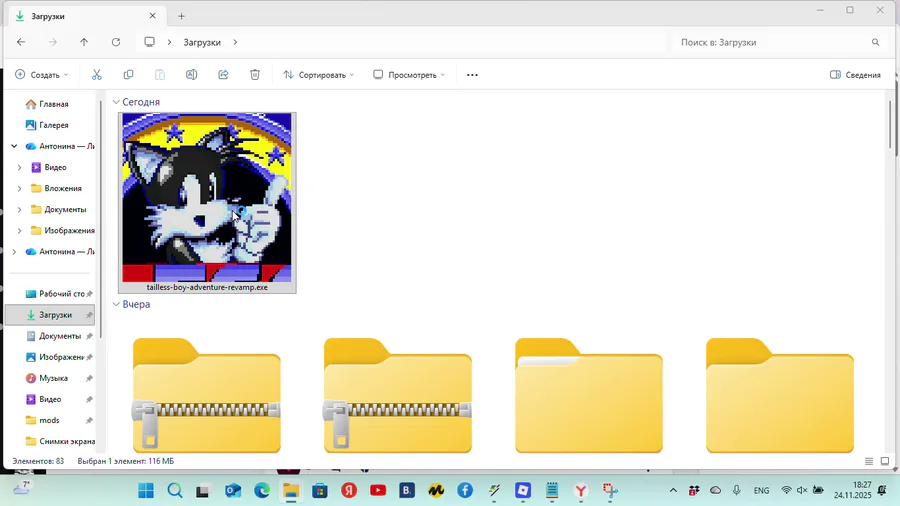Open YouTube from the taskbar
900x506 pixels.
pos(378,491)
